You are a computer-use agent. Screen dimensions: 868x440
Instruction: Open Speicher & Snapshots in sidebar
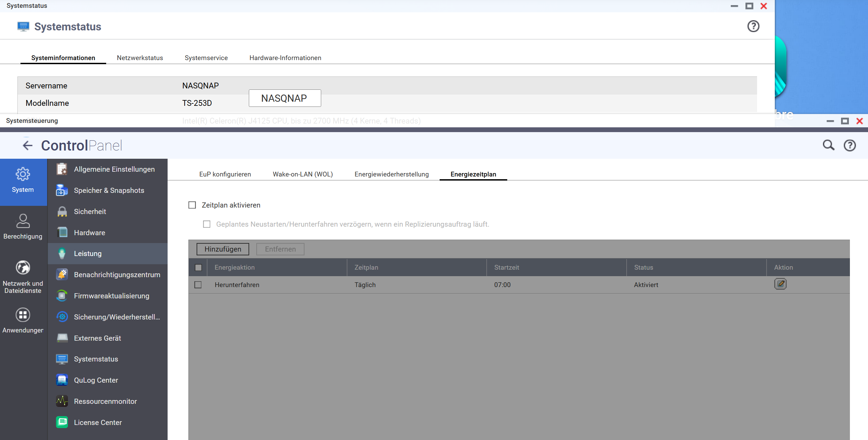pos(109,190)
